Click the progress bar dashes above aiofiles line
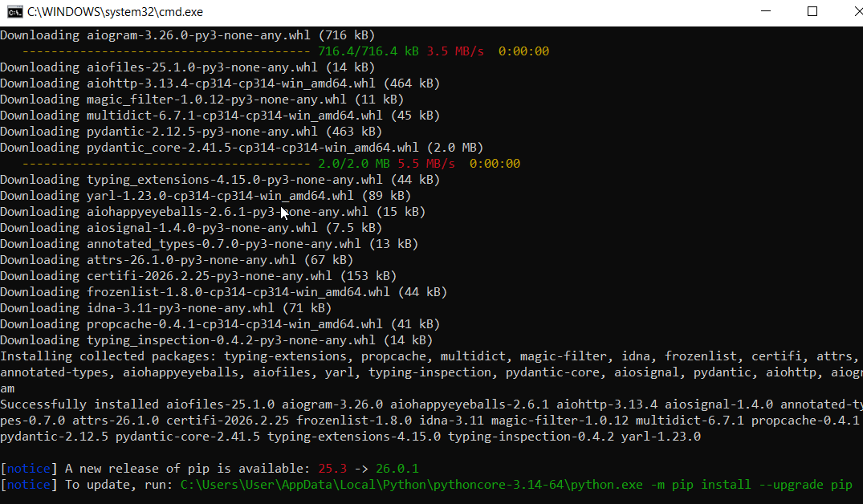Viewport: 863px width, 504px height. point(166,51)
